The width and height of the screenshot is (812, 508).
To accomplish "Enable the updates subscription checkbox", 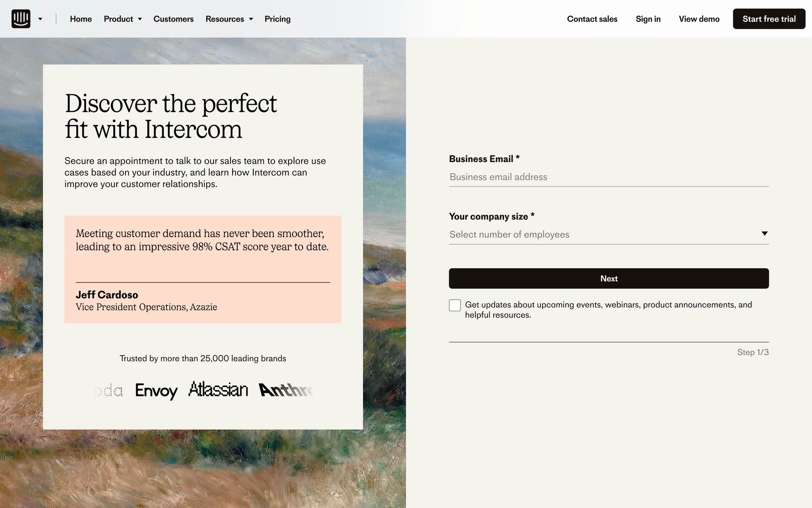I will [455, 305].
